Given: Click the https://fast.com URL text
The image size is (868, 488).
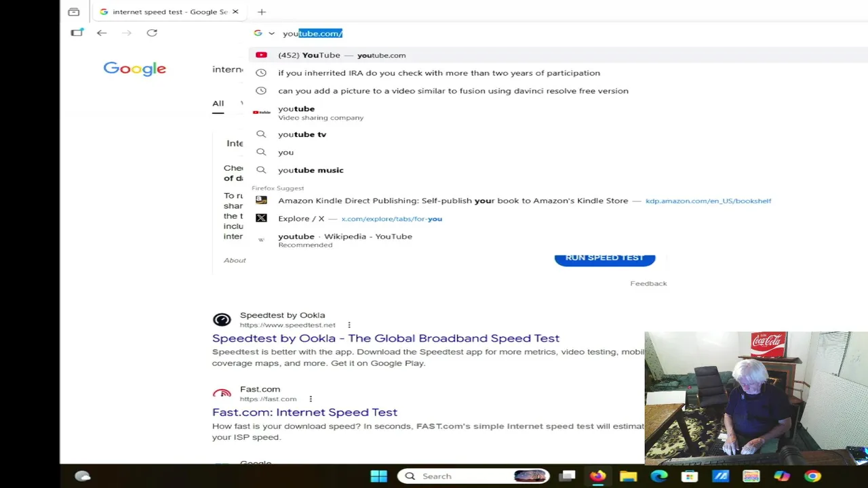Looking at the screenshot, I should [268, 399].
